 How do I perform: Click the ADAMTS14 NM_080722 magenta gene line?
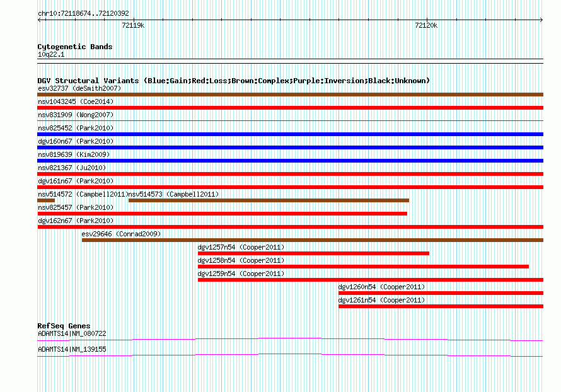pos(290,339)
